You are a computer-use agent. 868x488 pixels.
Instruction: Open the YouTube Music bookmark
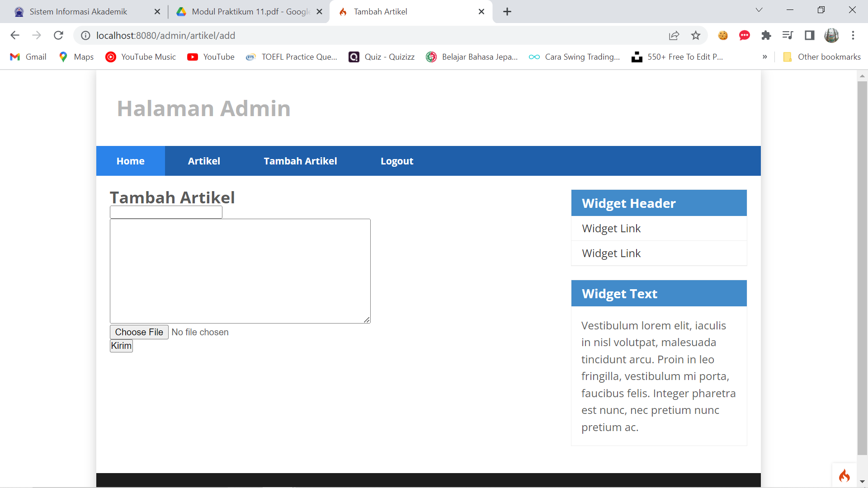click(x=140, y=57)
